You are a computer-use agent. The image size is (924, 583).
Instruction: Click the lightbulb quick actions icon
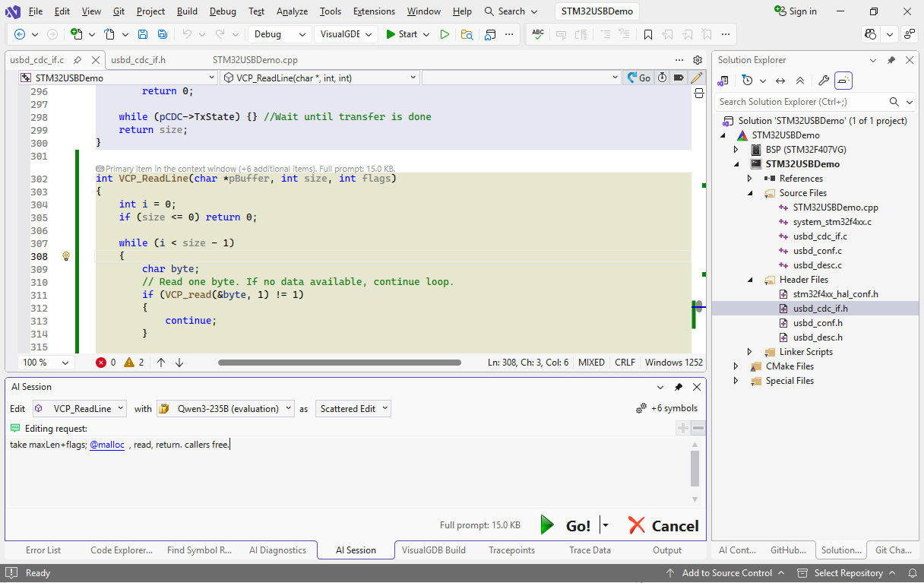[66, 257]
